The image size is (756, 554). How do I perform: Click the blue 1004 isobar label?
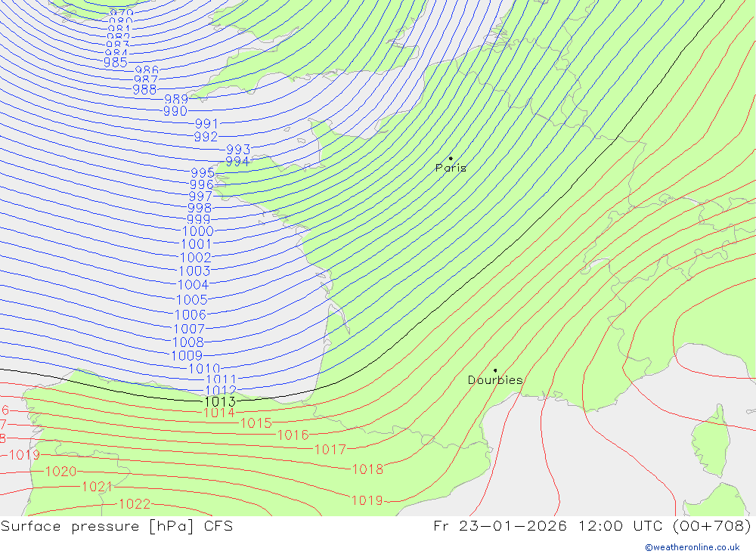point(193,285)
